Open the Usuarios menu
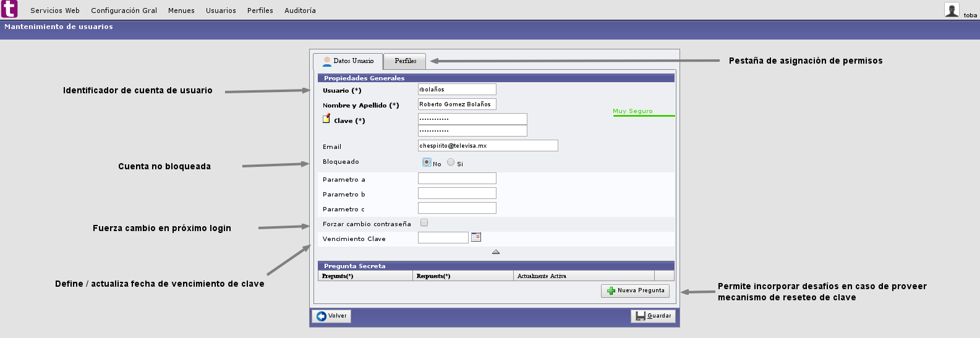Screen dimensions: 980x338 coord(221,11)
